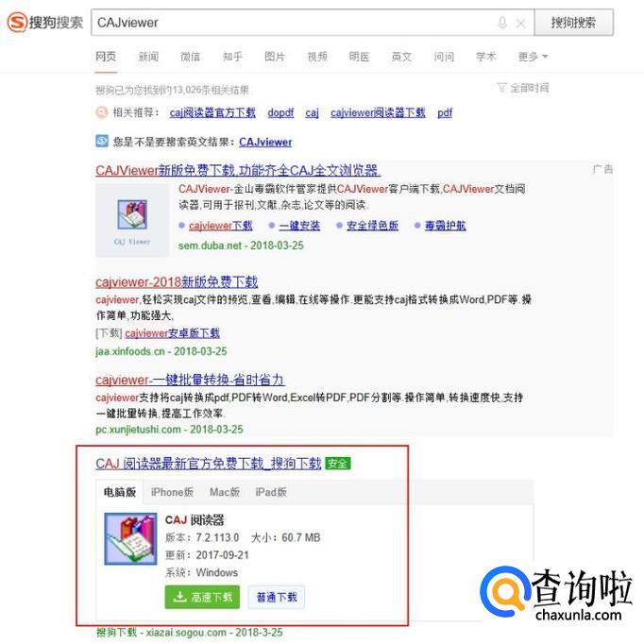
Task: Select the Mac版 tab
Action: [225, 492]
